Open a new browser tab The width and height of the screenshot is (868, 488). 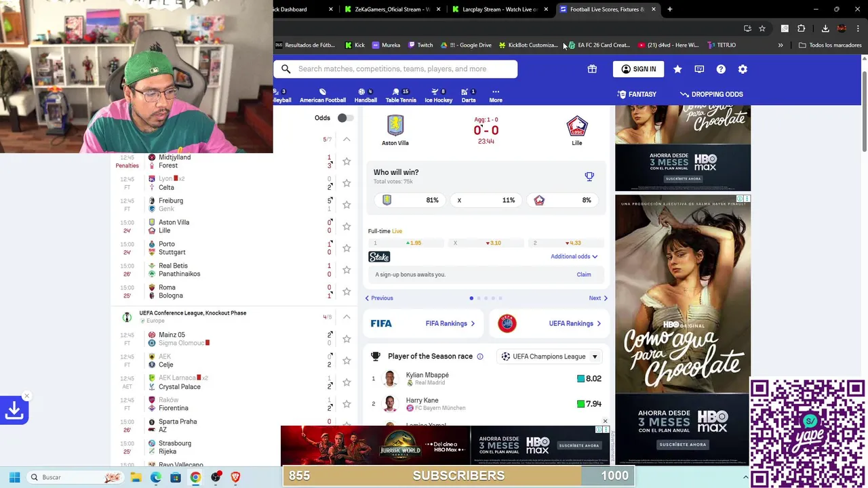(x=669, y=9)
